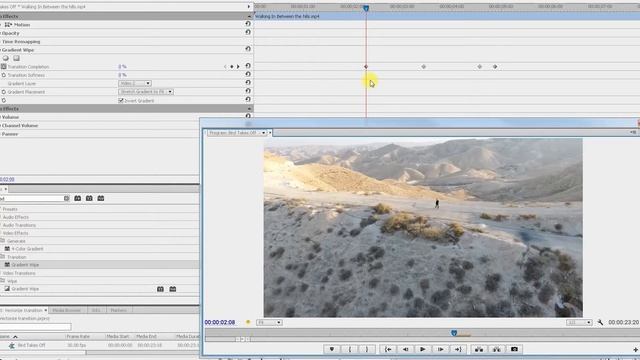
Task: Step back one frame
Action: point(405,349)
